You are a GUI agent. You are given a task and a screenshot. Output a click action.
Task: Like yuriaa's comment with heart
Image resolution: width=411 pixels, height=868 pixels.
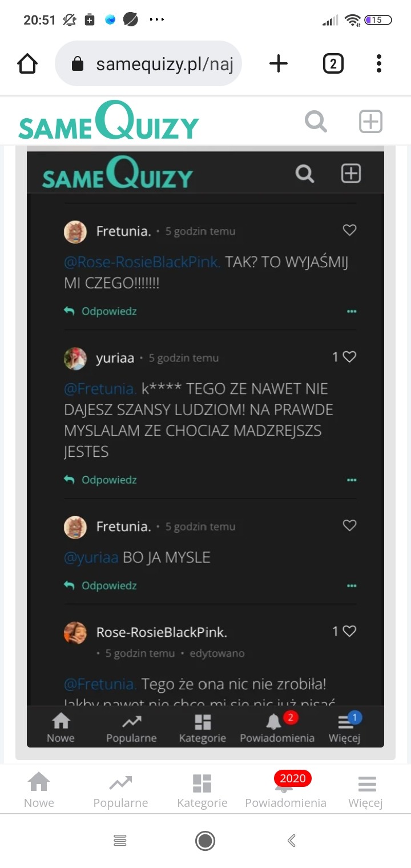click(x=349, y=357)
